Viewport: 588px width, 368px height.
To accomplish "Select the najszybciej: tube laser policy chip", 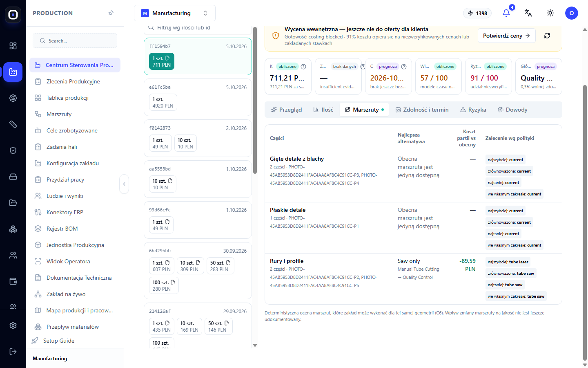I will (x=508, y=262).
